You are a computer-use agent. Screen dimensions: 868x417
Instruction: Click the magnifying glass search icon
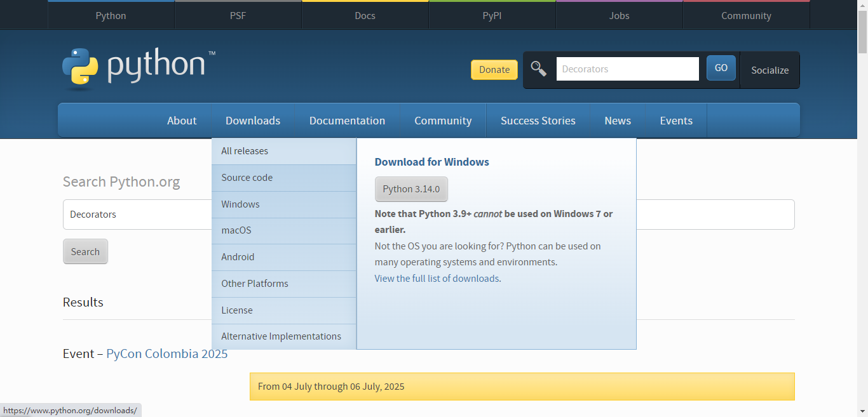(x=539, y=69)
